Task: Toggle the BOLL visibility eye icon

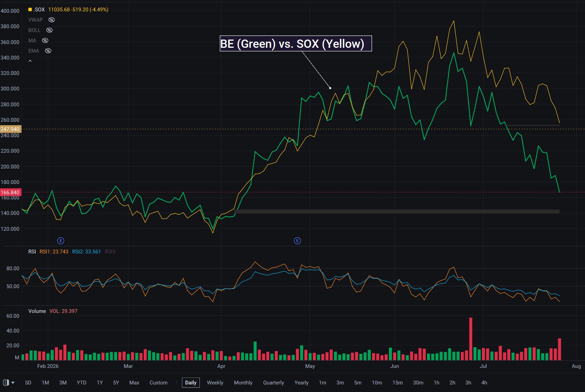Action: (x=50, y=30)
